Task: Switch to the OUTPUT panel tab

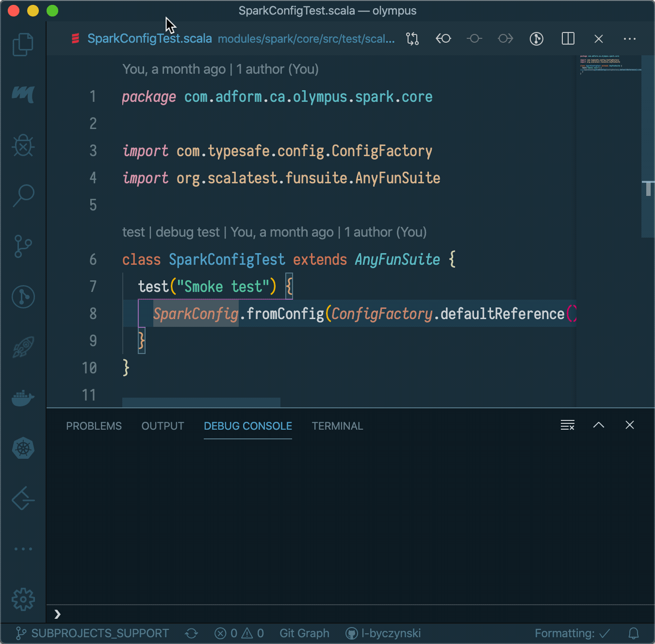Action: tap(163, 426)
